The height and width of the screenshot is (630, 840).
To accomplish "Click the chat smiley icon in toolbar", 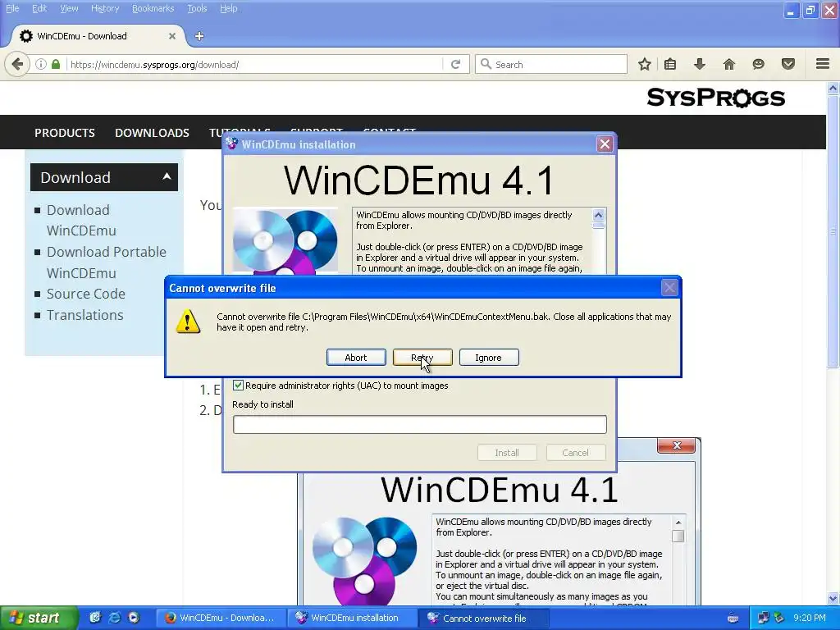I will pos(758,64).
